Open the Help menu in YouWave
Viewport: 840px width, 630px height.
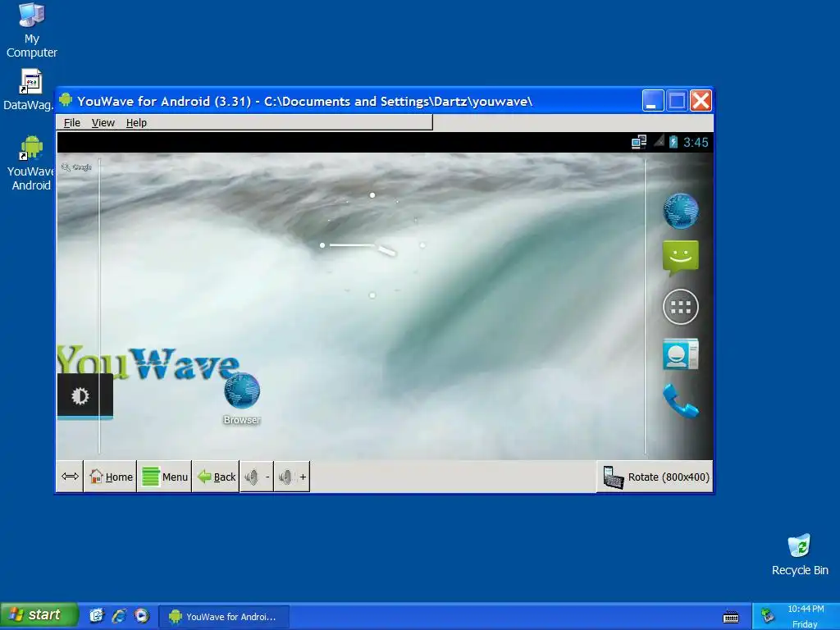[136, 123]
